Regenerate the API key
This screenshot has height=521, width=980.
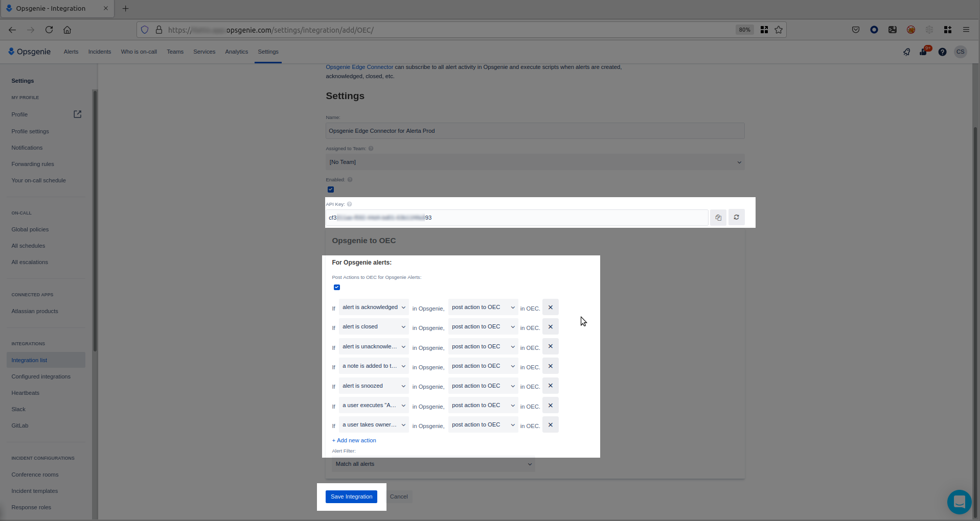(x=736, y=218)
